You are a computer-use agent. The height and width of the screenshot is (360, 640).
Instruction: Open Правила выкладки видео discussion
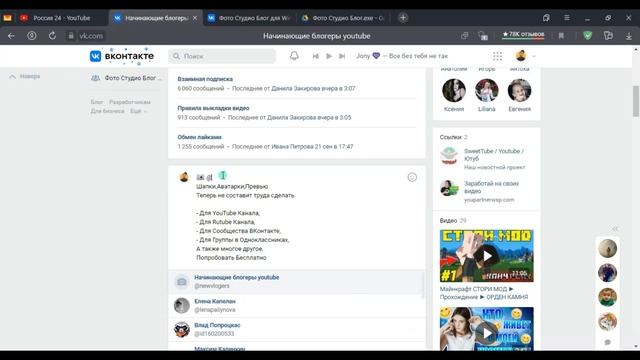[213, 108]
